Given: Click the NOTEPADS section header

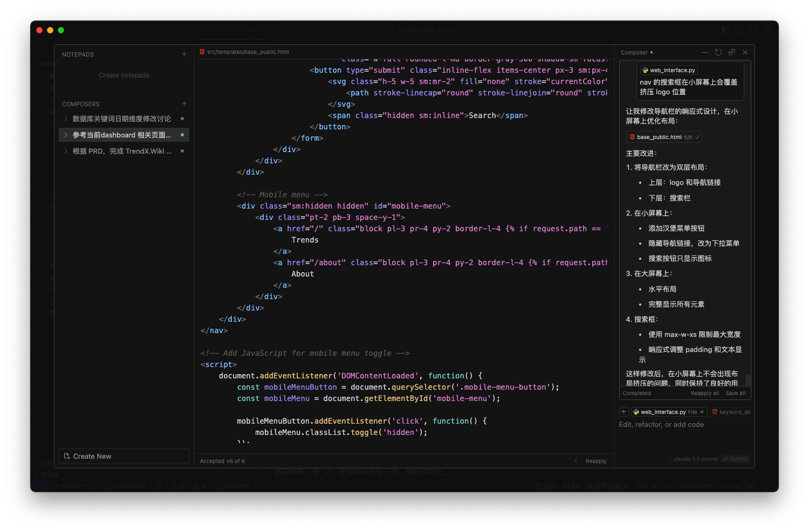Looking at the screenshot, I should pos(78,54).
